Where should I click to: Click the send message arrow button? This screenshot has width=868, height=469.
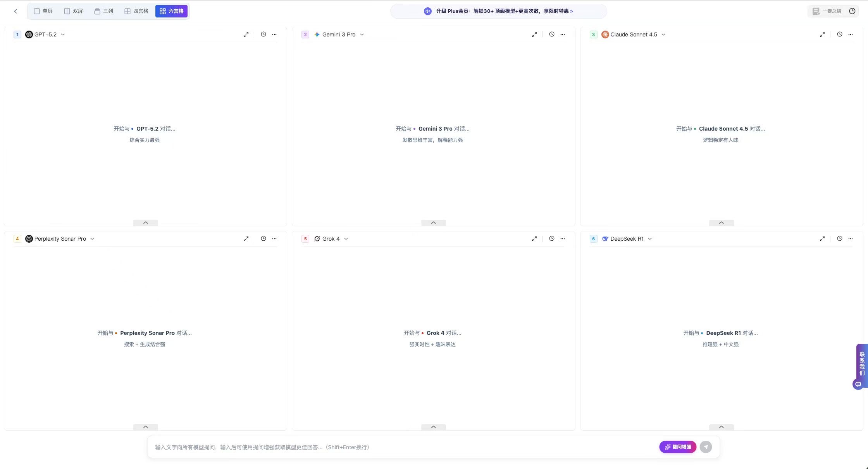[x=706, y=447]
